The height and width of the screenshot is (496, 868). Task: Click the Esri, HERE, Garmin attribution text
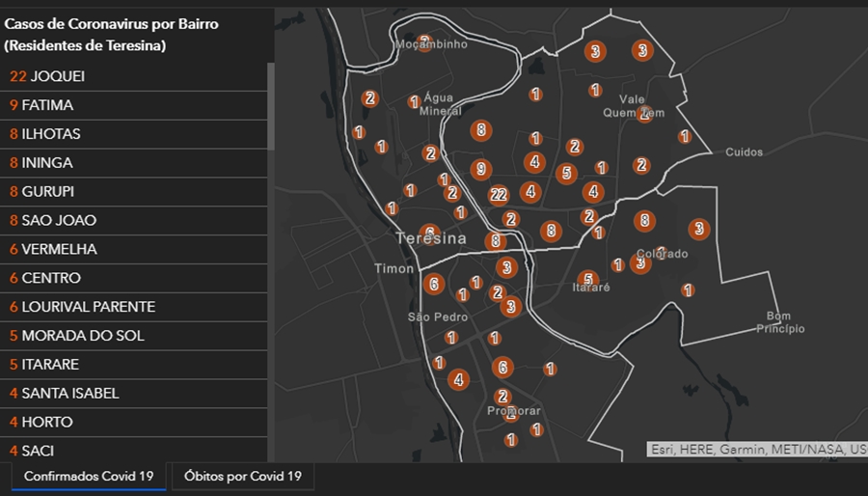(757, 450)
